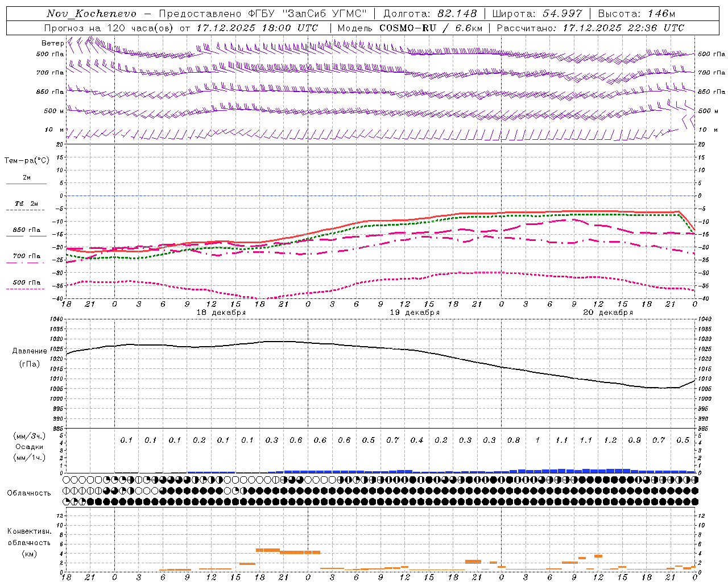
Task: Click the 'Ветер' wind panel label
Action: tap(52, 43)
